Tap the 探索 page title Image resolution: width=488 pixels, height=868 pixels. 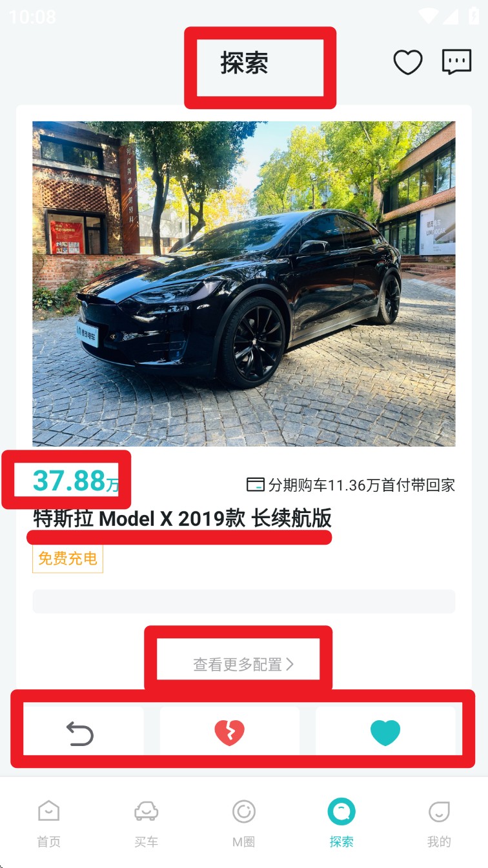point(244,63)
